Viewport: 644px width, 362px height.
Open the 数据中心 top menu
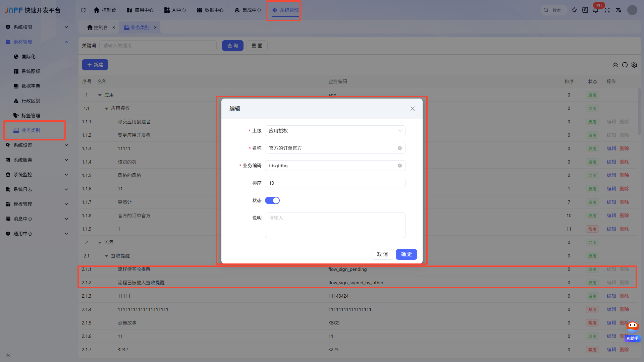[210, 10]
